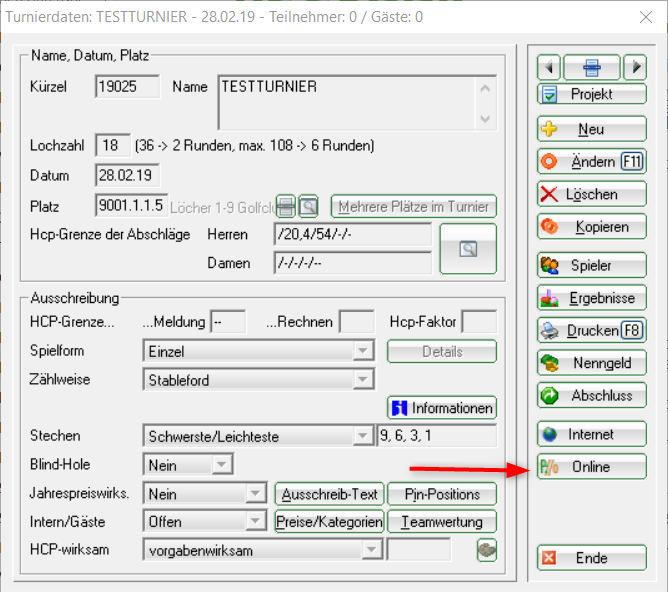
Task: Click the Damen Hcp-Grenze field
Action: pyautogui.click(x=353, y=263)
